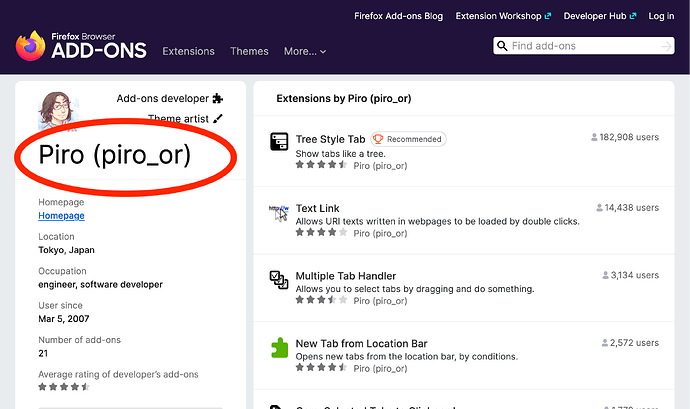Click the Recommended trophy badge
This screenshot has height=409, width=690.
point(408,139)
